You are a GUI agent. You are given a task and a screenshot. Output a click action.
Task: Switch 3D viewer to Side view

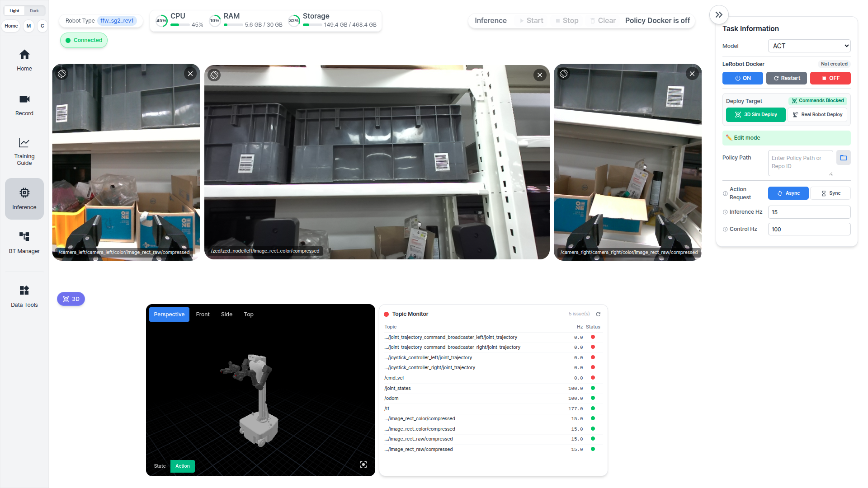[226, 314]
